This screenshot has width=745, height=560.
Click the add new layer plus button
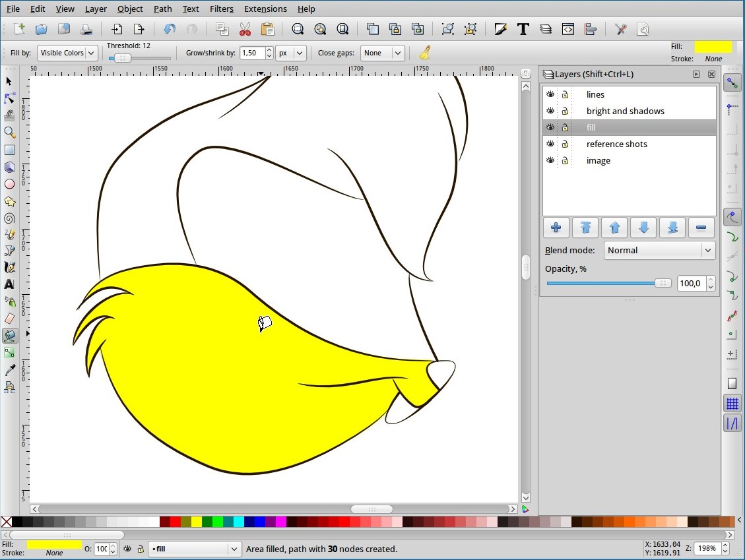[556, 228]
